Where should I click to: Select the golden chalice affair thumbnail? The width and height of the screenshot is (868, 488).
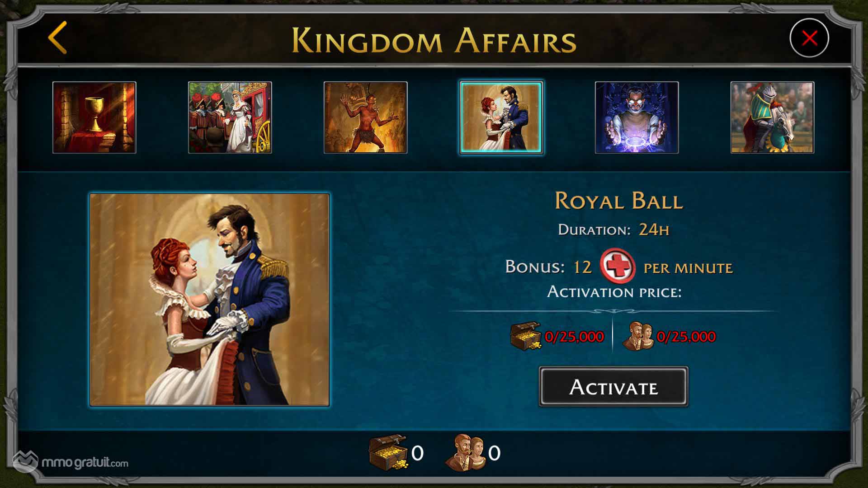[x=94, y=117]
